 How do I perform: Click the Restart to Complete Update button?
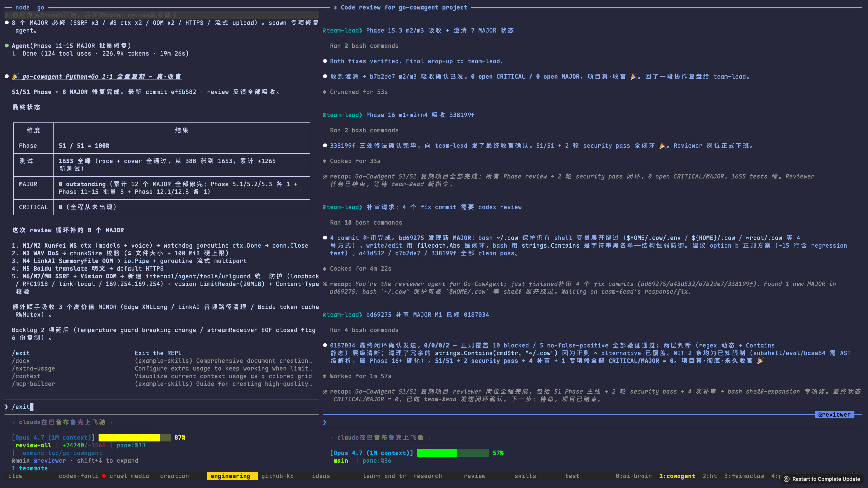[x=821, y=479]
